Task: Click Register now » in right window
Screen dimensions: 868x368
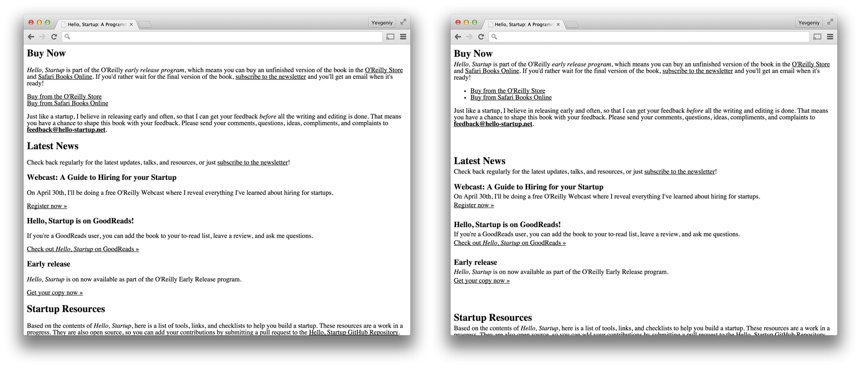Action: click(474, 205)
